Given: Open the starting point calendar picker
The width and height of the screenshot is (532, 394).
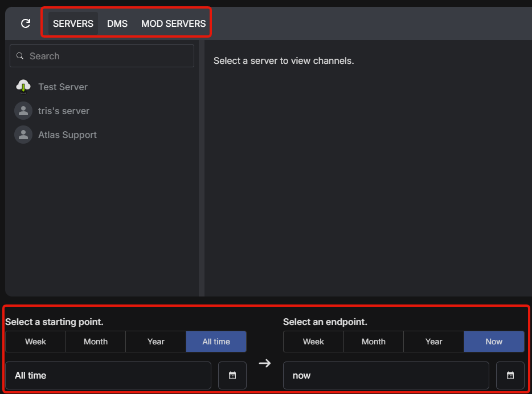Looking at the screenshot, I should tap(232, 375).
